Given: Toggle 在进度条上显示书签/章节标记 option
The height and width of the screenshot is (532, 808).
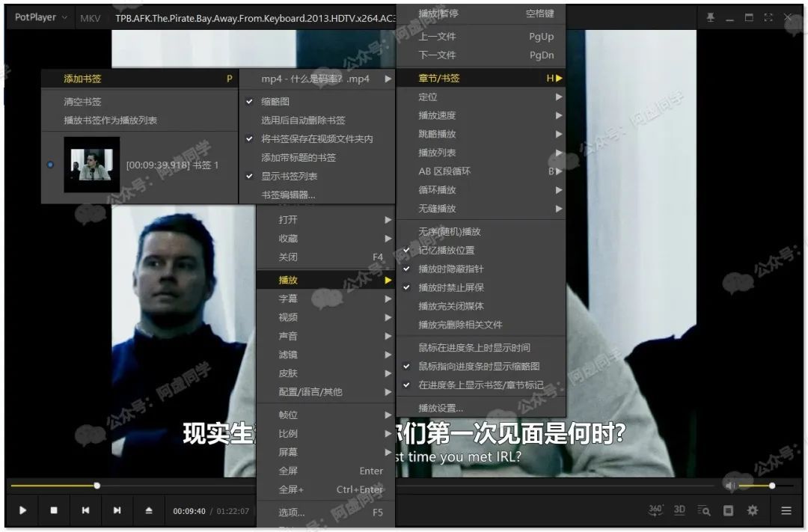Looking at the screenshot, I should 481,385.
